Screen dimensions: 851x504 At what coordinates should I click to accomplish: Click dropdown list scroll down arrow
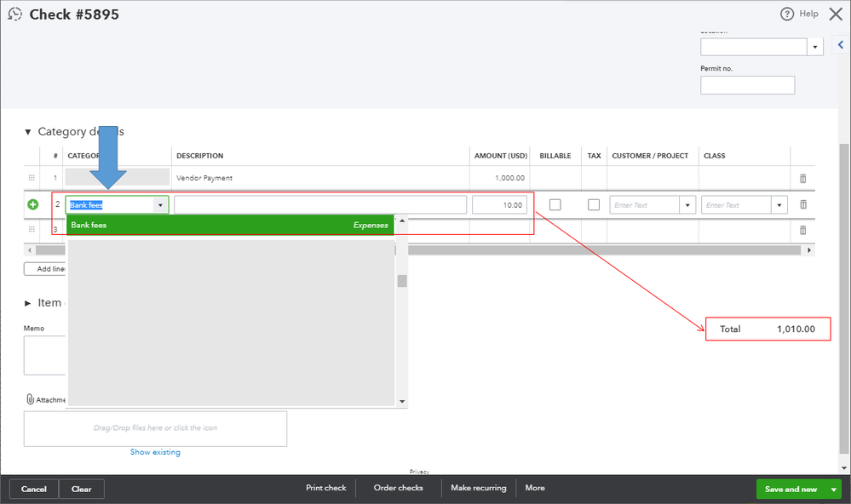pyautogui.click(x=401, y=402)
